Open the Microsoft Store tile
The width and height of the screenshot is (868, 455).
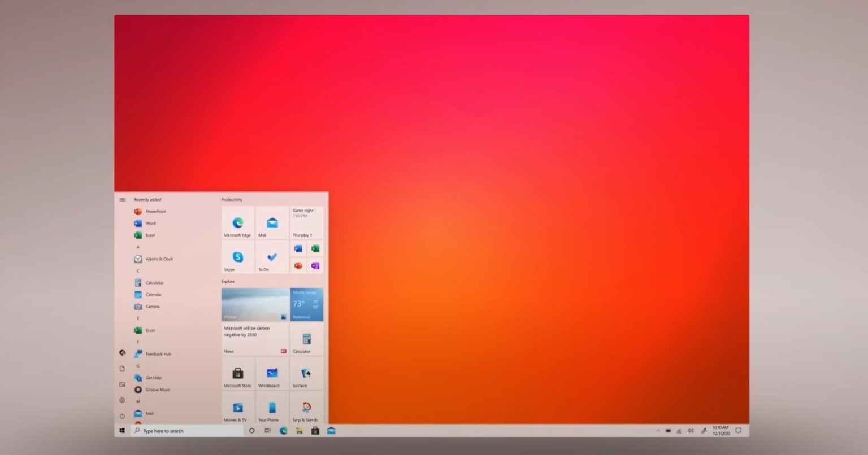[237, 374]
